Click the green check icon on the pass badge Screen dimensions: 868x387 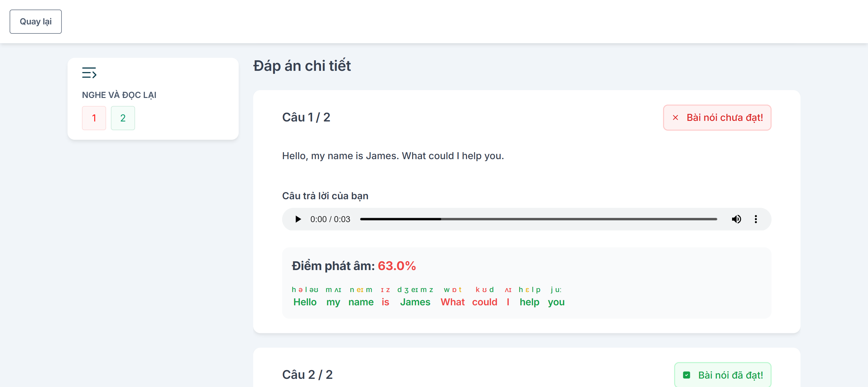[686, 375]
